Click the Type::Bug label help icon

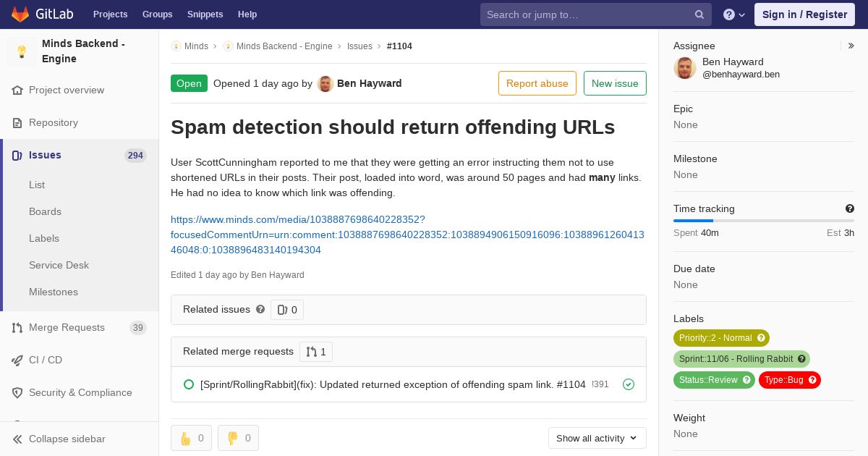pos(812,380)
